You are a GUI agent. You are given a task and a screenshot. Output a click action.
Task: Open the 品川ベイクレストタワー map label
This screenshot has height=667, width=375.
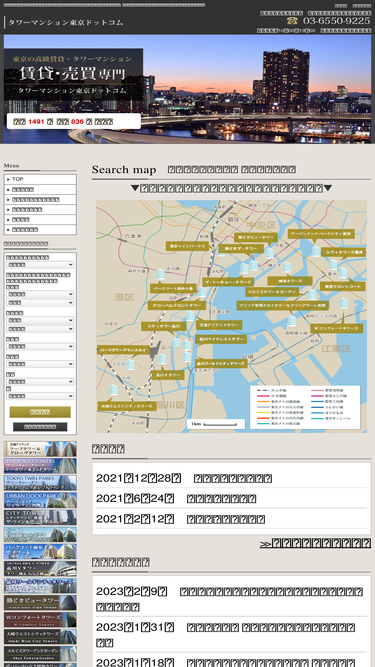tap(221, 339)
